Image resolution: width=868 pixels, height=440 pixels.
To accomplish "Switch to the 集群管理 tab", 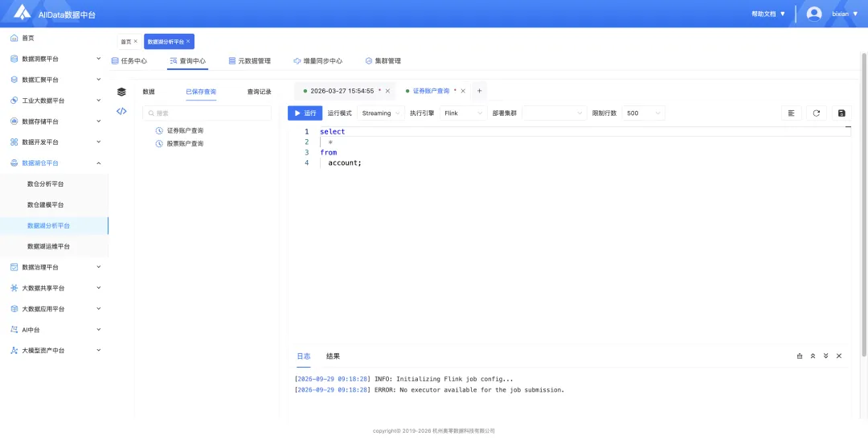I will point(383,61).
